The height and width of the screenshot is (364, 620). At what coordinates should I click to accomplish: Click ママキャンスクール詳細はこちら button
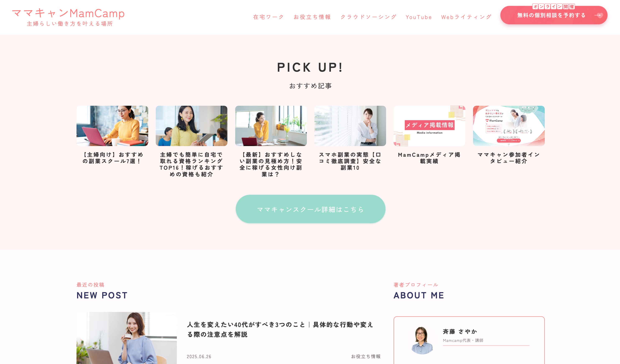coord(310,209)
